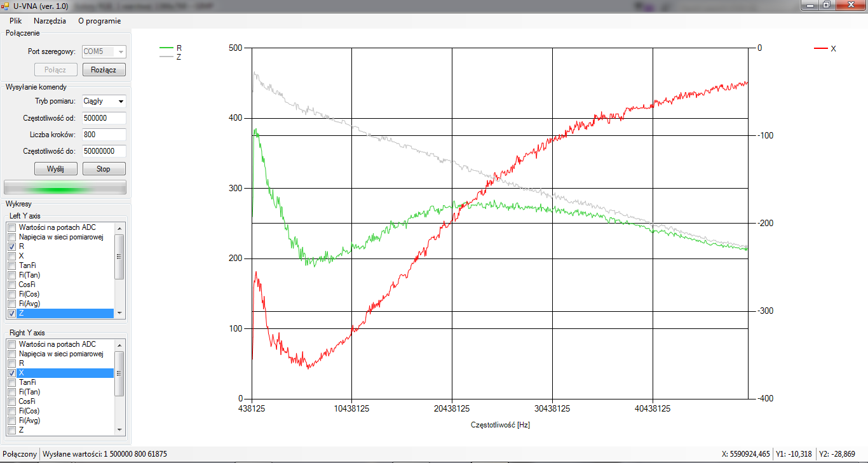Click the green R legend marker

pyautogui.click(x=166, y=48)
